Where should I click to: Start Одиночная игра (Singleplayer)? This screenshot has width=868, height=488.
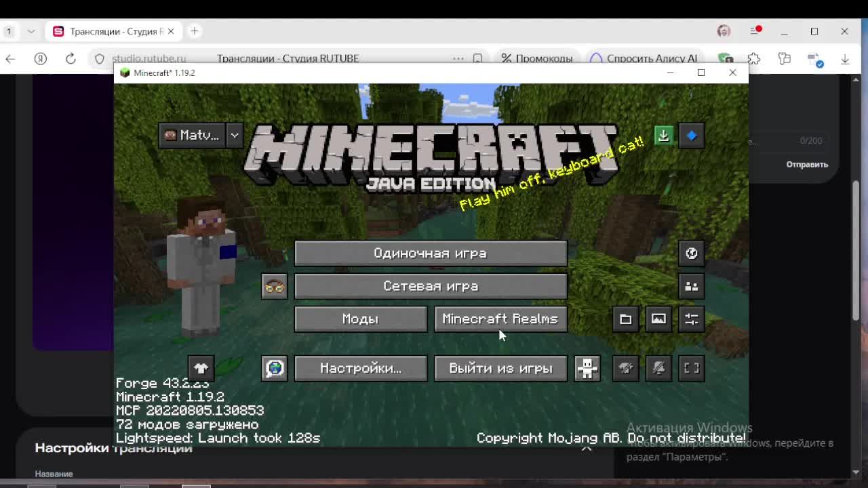coord(431,253)
